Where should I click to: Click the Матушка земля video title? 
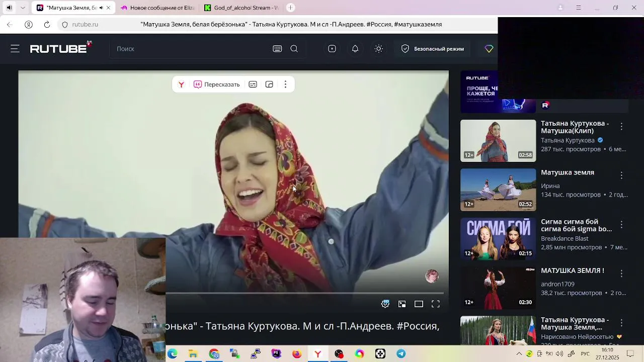pos(568,172)
